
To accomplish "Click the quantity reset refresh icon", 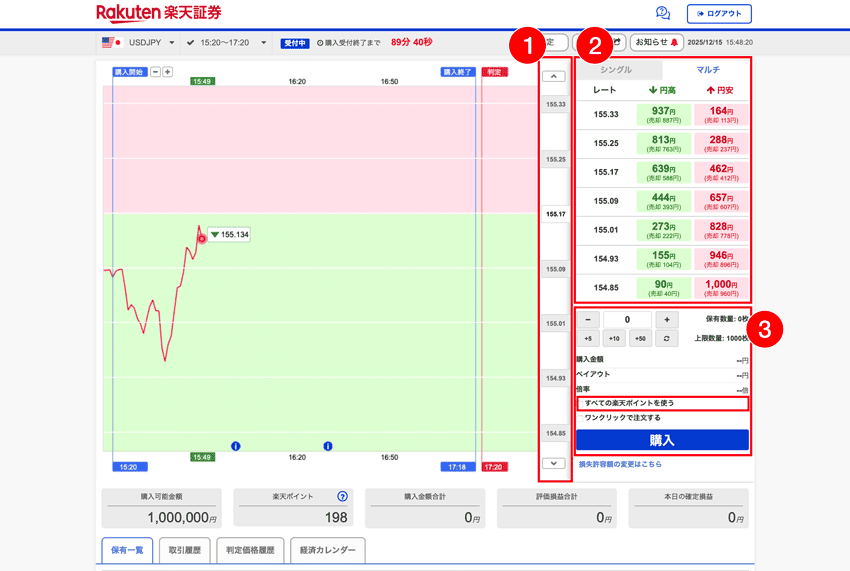I will pos(667,339).
